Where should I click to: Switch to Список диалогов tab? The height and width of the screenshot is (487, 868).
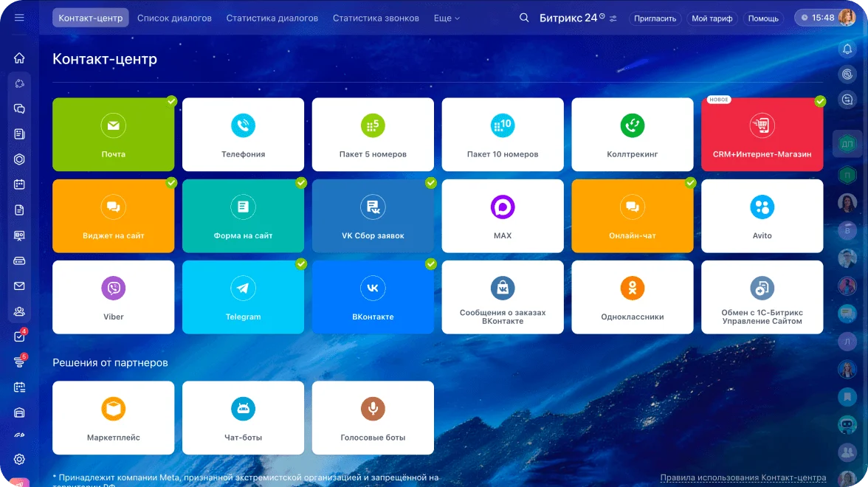pyautogui.click(x=174, y=18)
